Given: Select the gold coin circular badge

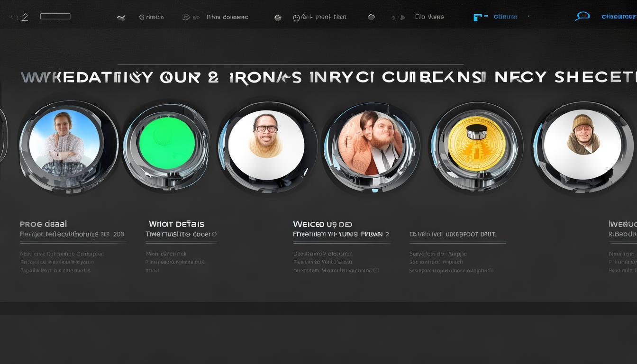Looking at the screenshot, I should pos(476,144).
